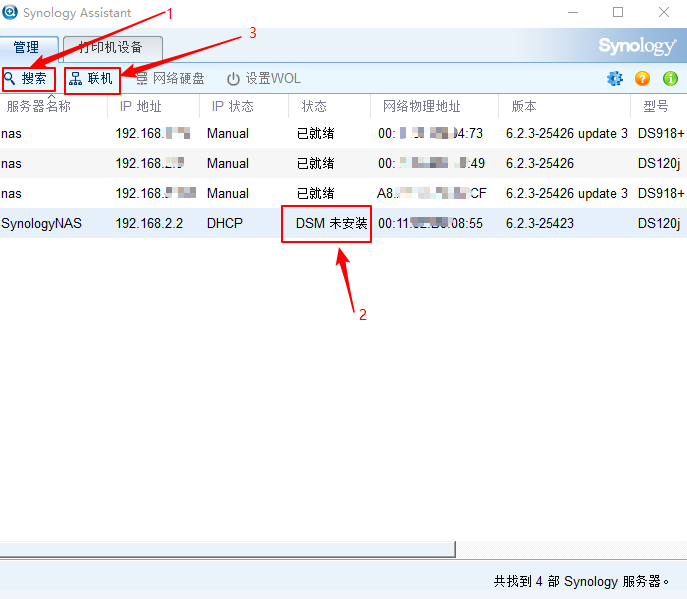Switch to the 打印机设备 tab
This screenshot has width=687, height=599.
[113, 48]
